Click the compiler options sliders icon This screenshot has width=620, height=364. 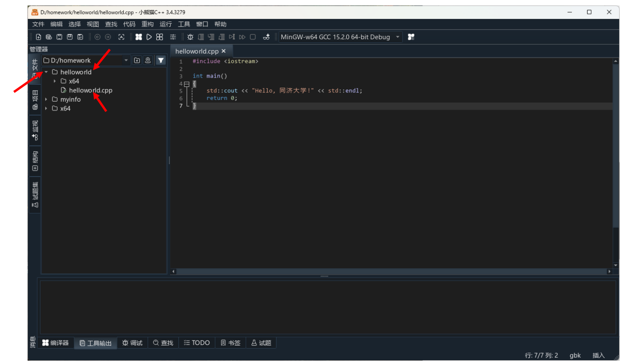tap(173, 37)
